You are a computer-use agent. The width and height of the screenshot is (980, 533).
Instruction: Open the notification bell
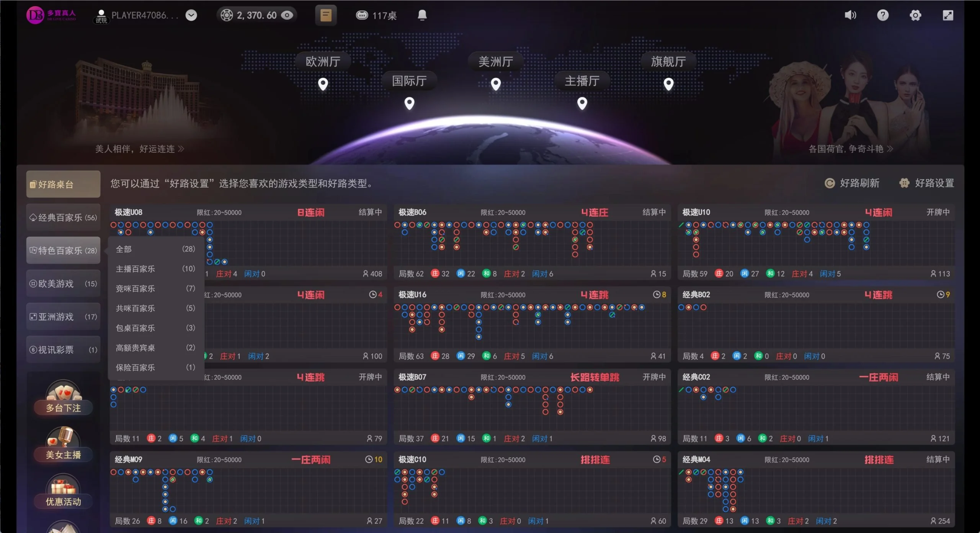[x=422, y=15]
